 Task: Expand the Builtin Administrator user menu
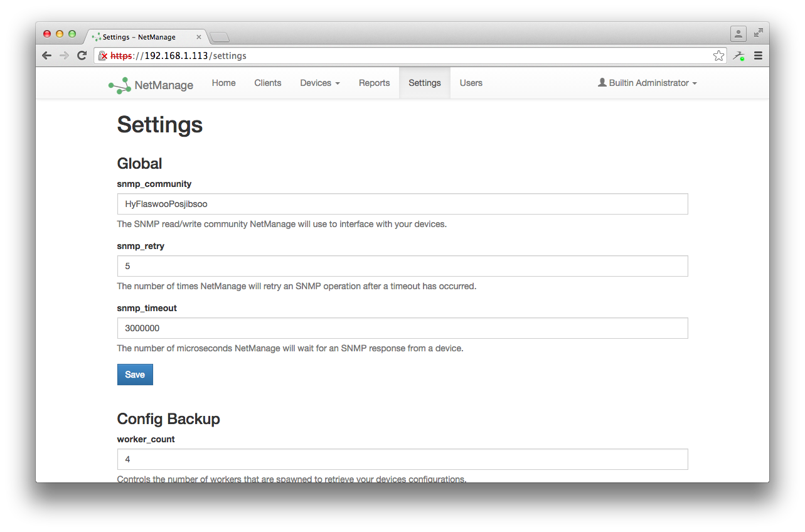[x=648, y=83]
